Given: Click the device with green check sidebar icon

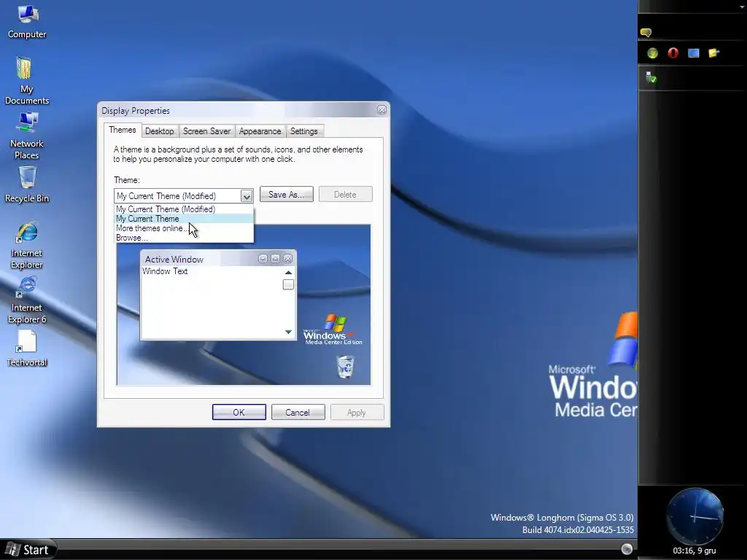Looking at the screenshot, I should tap(651, 77).
